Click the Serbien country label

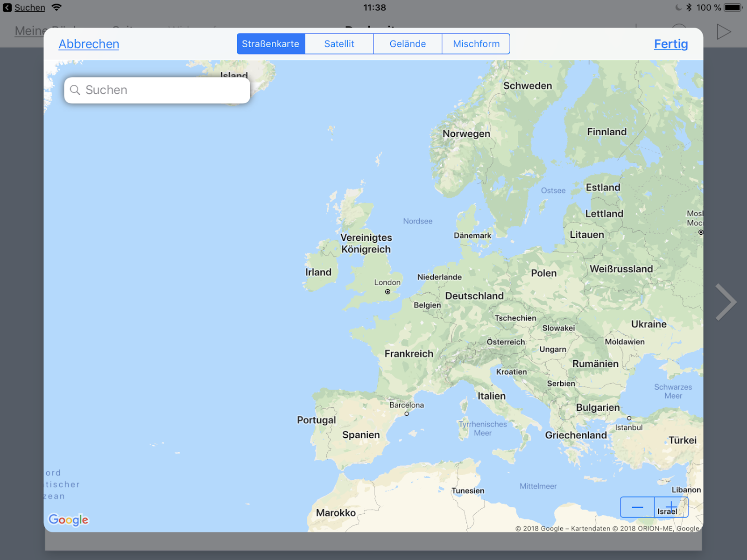tap(561, 384)
